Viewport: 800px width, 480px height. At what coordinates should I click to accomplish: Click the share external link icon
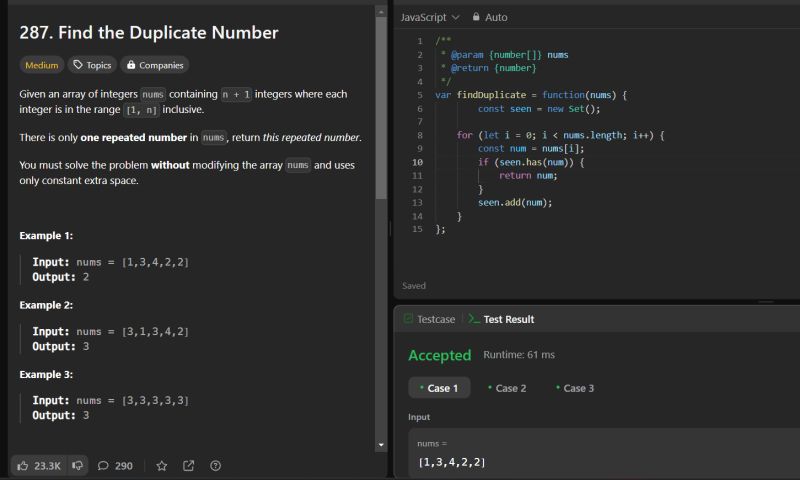point(188,465)
